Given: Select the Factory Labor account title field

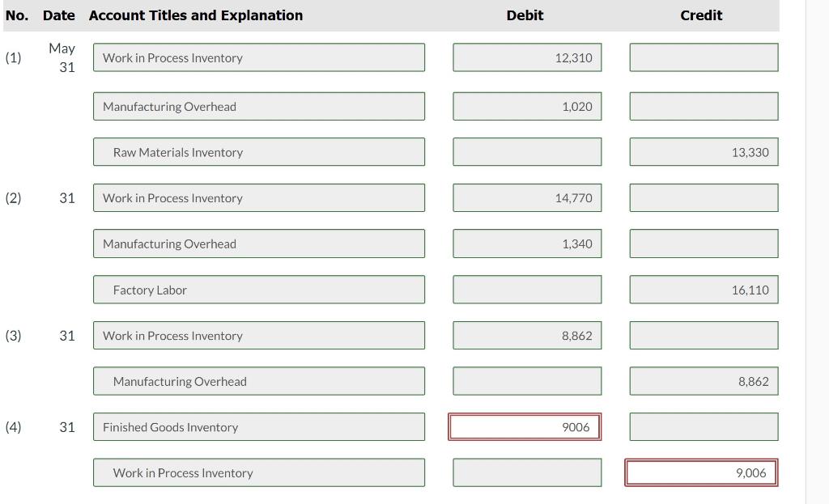Looking at the screenshot, I should 261,289.
